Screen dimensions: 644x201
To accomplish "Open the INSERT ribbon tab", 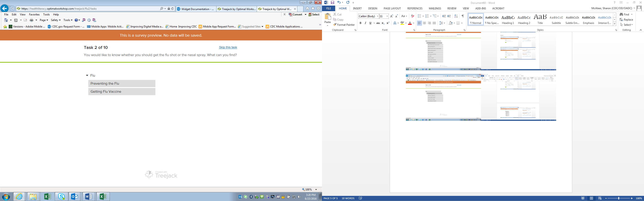I will point(357,8).
